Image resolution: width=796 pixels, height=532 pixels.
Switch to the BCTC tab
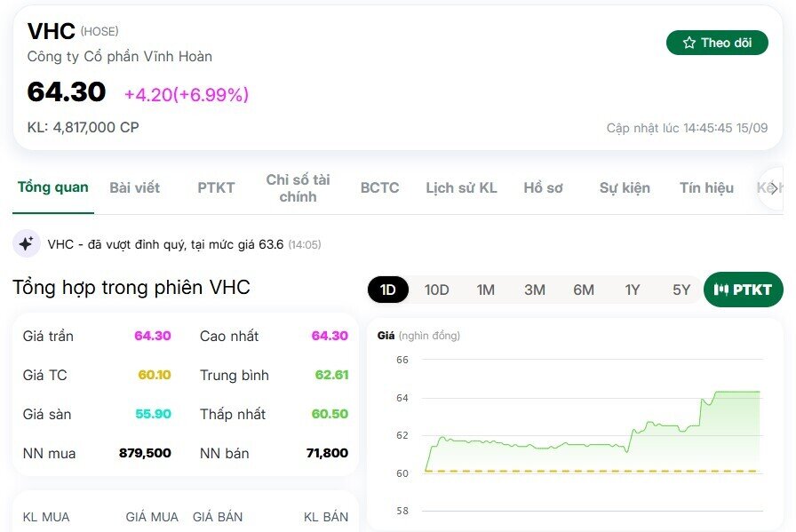379,187
